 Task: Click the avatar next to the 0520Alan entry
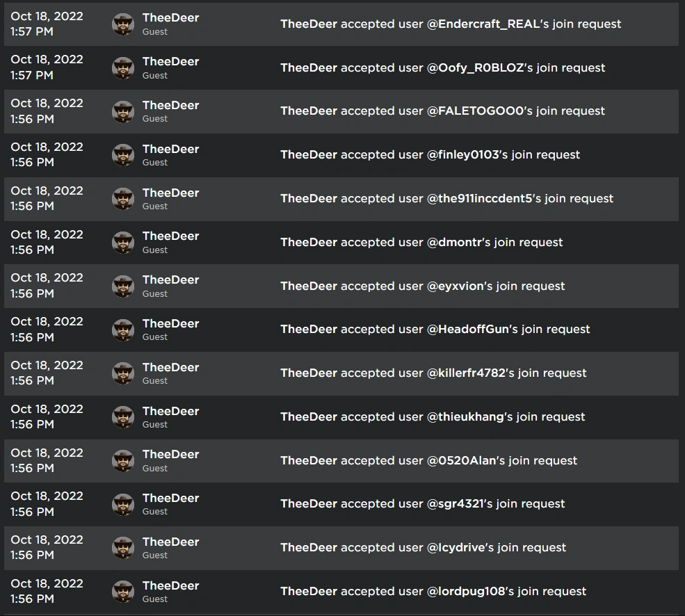click(x=123, y=460)
